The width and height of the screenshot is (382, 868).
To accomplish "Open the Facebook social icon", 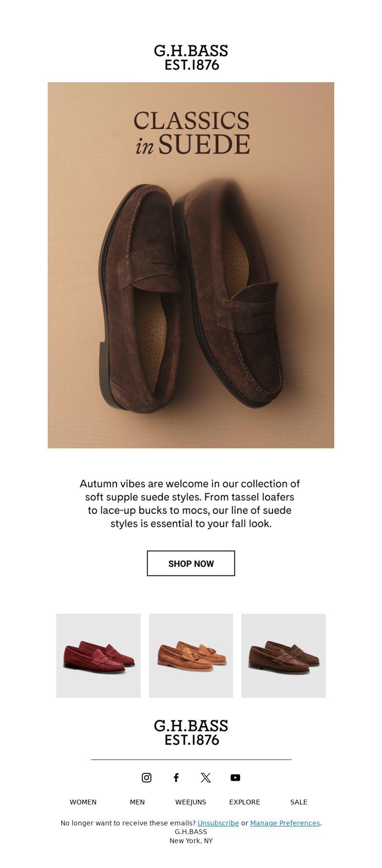I will coord(176,778).
